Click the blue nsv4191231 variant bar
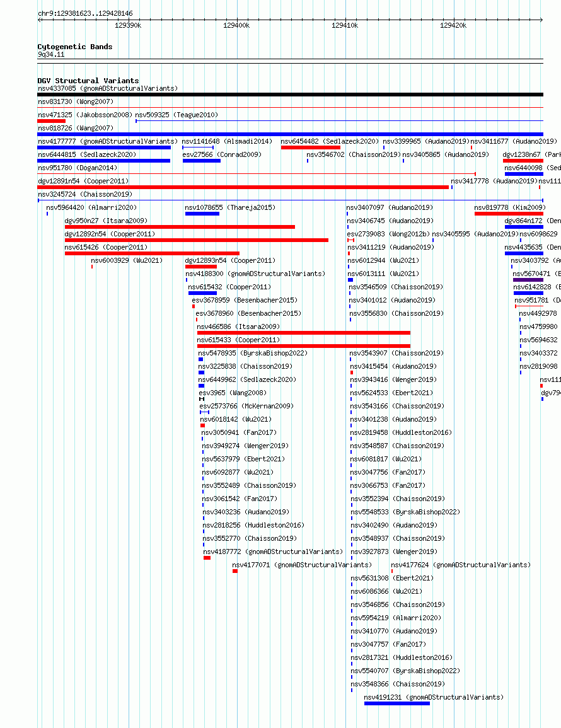Viewport: 561px width, 728px height. point(397,703)
